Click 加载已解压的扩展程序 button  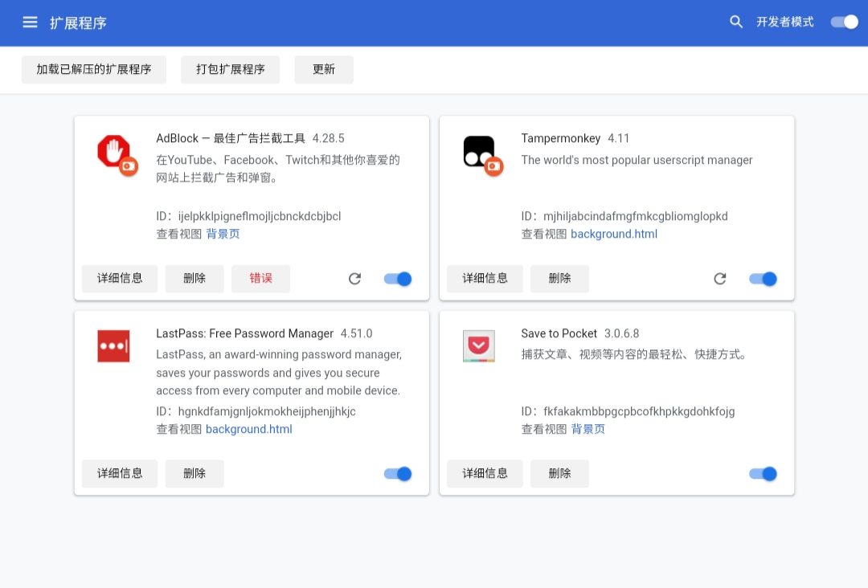tap(94, 69)
